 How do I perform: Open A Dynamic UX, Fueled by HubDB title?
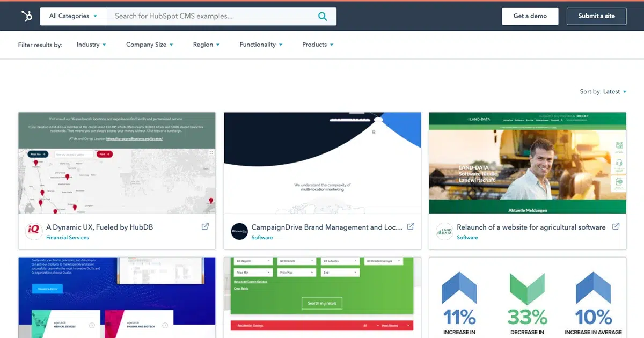(x=100, y=227)
